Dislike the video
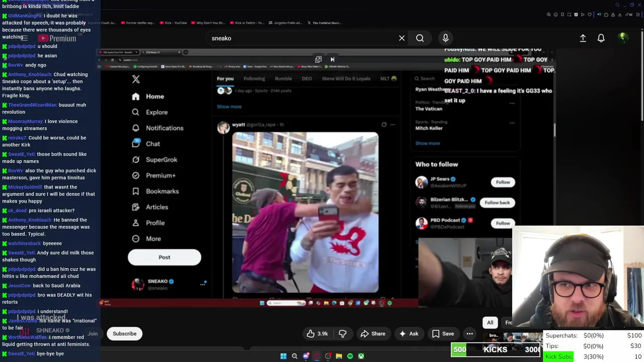The height and width of the screenshot is (362, 644). (343, 333)
